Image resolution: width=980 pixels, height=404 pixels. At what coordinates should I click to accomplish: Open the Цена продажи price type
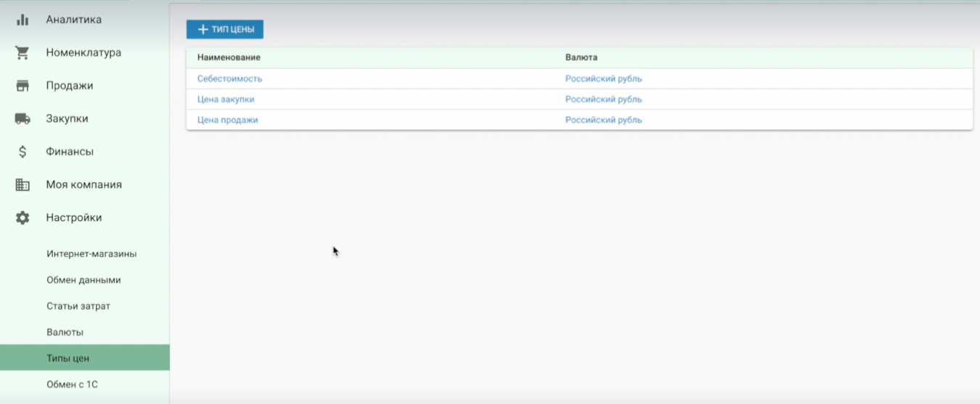(227, 120)
